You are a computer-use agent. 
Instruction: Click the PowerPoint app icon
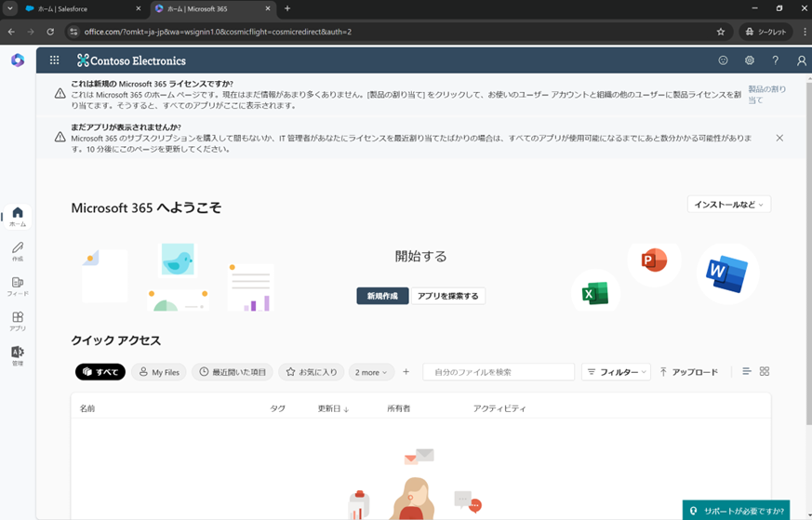click(654, 260)
